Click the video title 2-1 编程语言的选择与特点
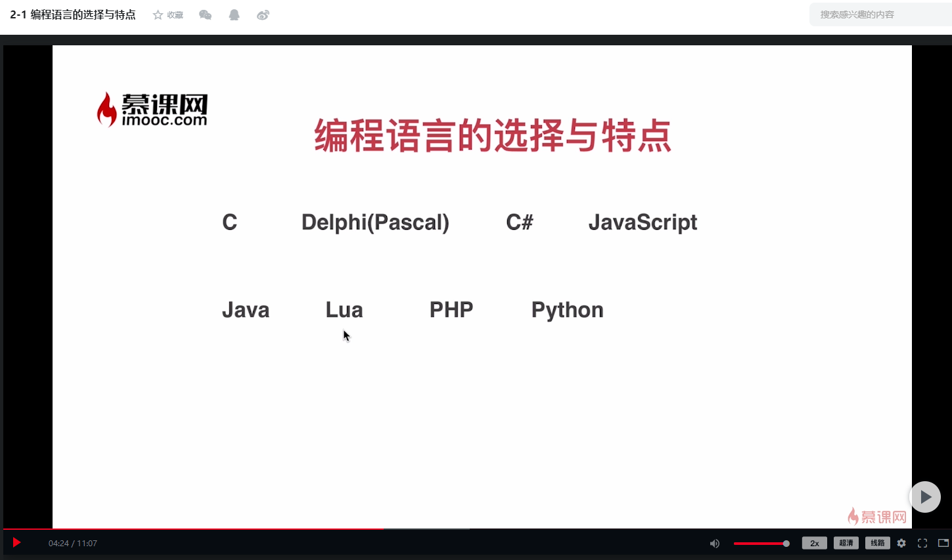The height and width of the screenshot is (560, 952). [x=73, y=14]
